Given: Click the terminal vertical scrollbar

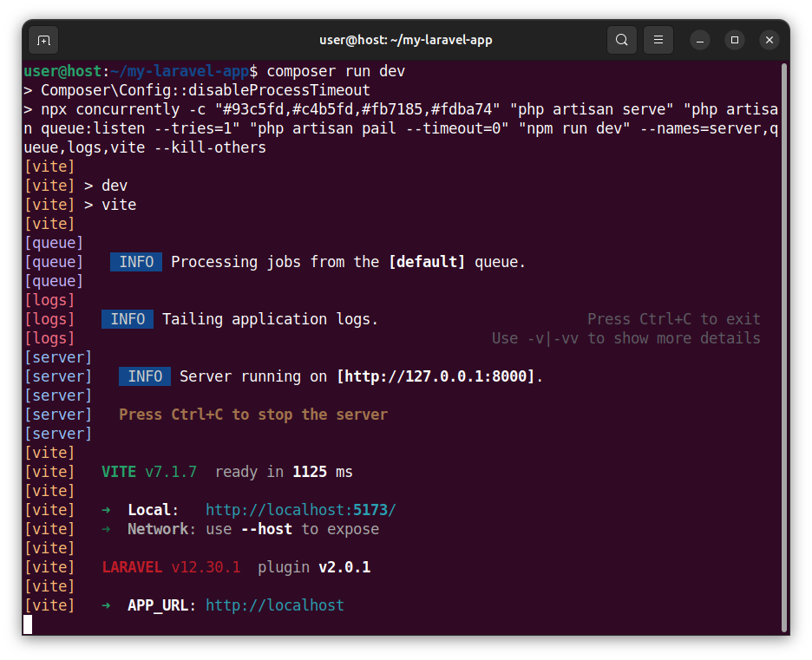Looking at the screenshot, I should (x=784, y=347).
